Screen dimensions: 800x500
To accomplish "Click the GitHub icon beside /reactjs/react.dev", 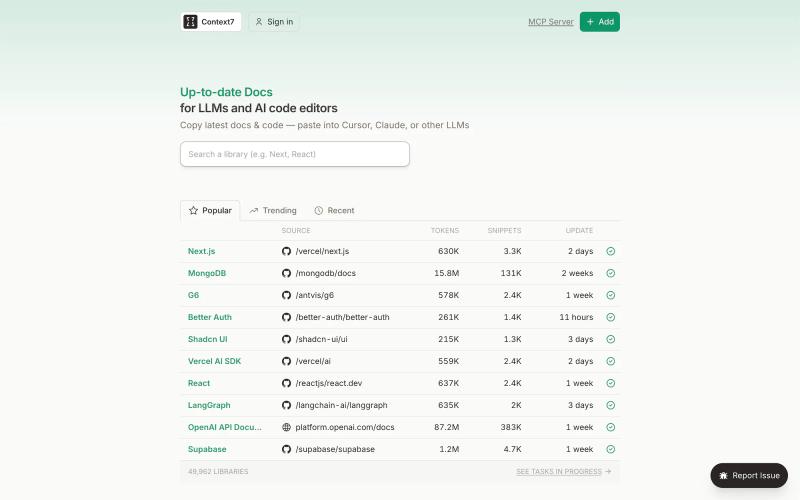I will pyautogui.click(x=286, y=383).
